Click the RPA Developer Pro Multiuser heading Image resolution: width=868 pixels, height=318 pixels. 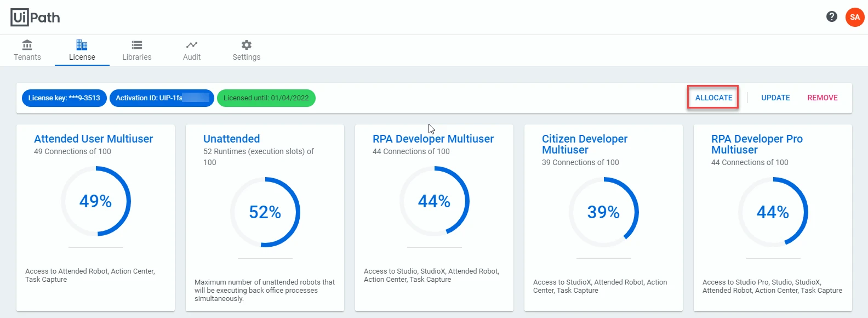757,144
